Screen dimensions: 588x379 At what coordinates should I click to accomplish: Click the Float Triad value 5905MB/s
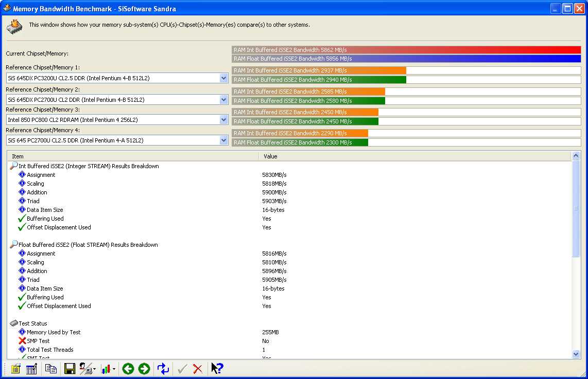(x=274, y=280)
